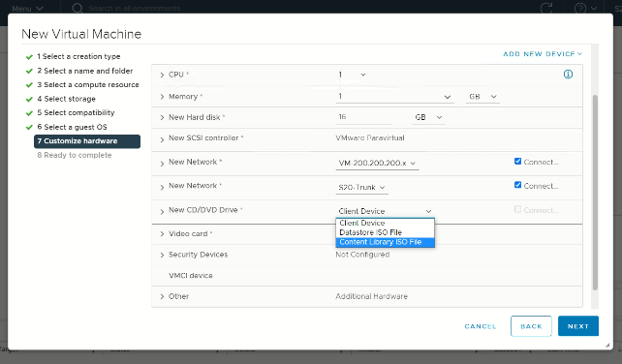Open the S20-Trunk network dropdown

pyautogui.click(x=361, y=188)
